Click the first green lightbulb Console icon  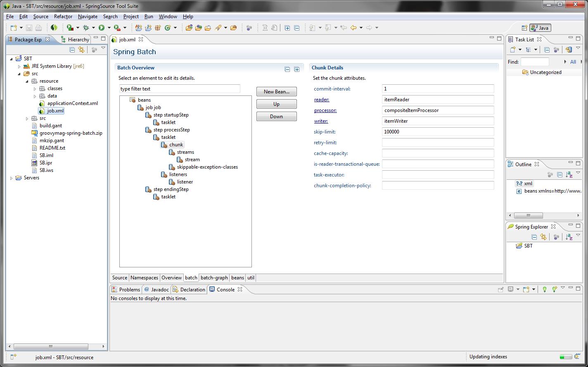click(545, 289)
